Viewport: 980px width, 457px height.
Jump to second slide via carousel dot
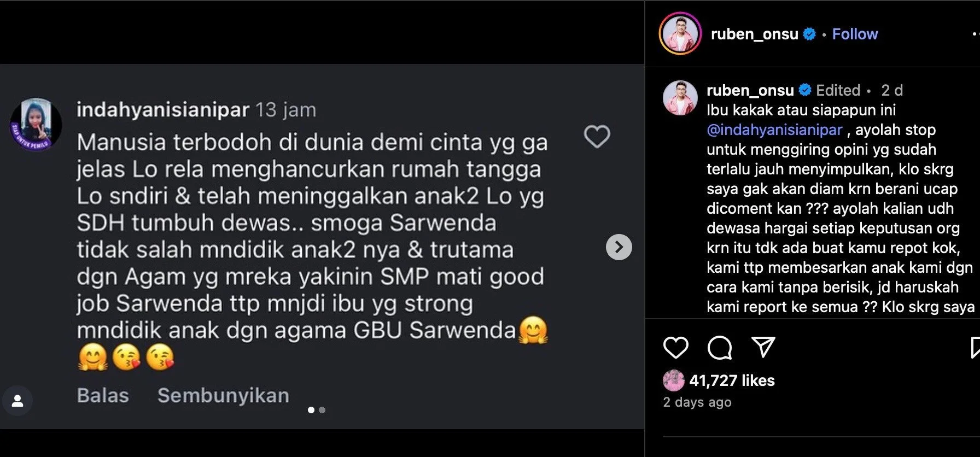[x=322, y=410]
